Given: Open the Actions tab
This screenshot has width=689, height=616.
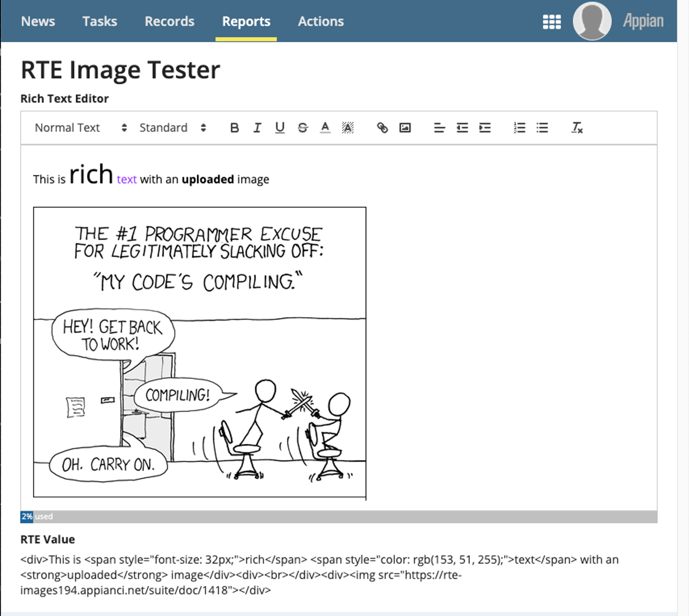Looking at the screenshot, I should [x=321, y=21].
